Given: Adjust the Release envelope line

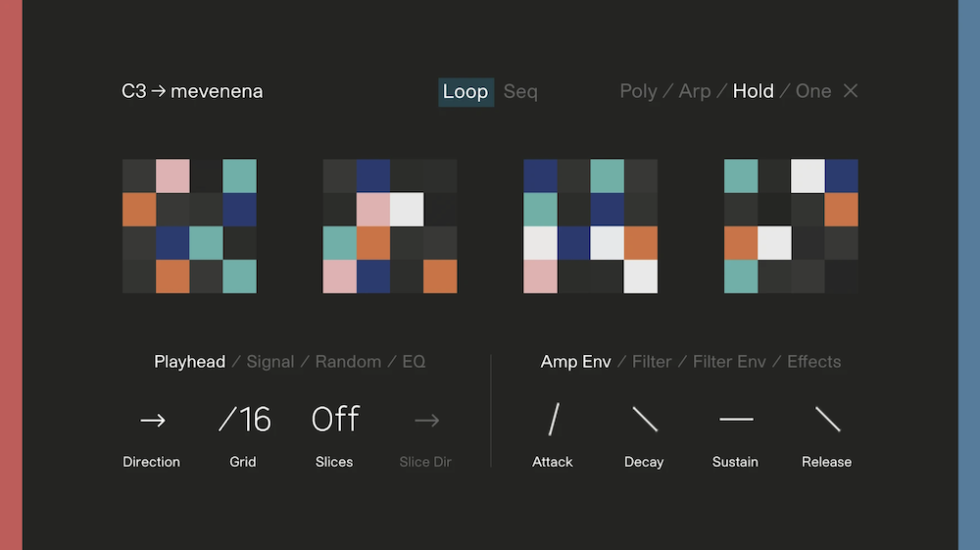Looking at the screenshot, I should click(827, 420).
